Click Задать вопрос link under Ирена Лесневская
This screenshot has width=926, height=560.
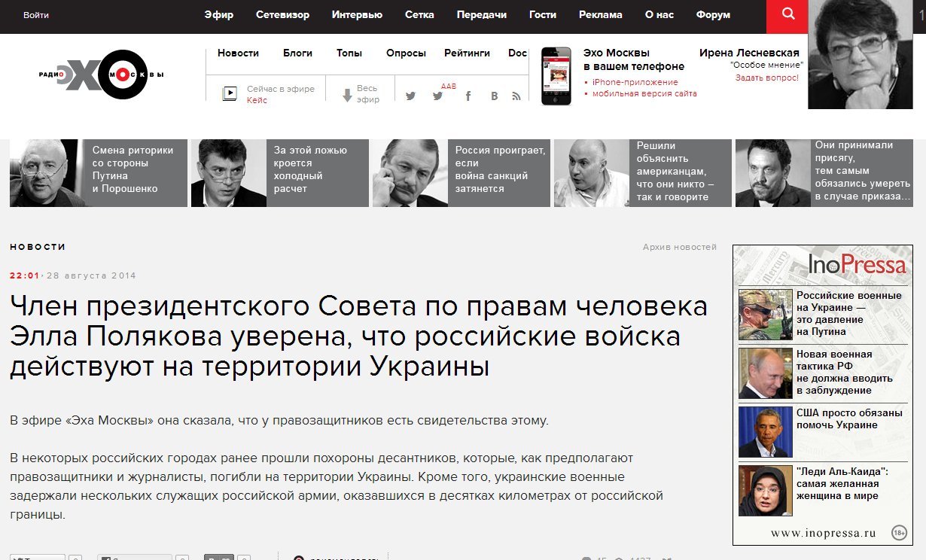[x=766, y=77]
